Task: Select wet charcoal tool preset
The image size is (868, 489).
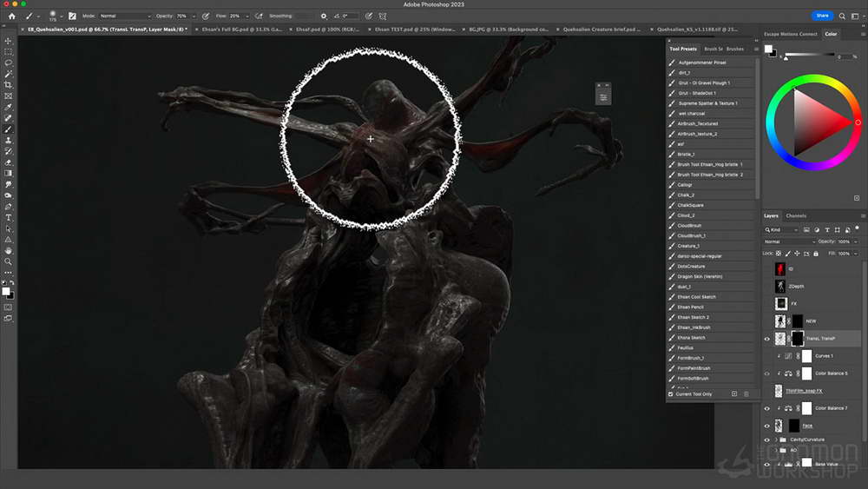Action: click(x=712, y=114)
